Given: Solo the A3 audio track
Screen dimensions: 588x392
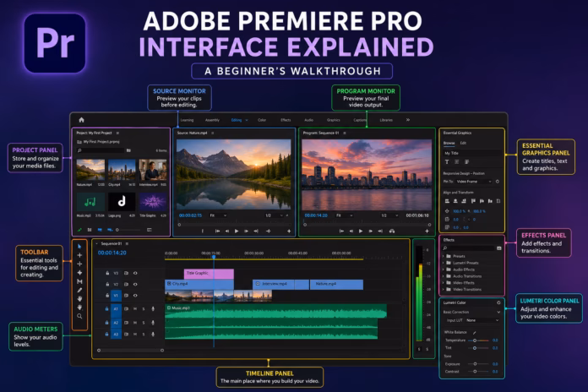Looking at the screenshot, I should tap(144, 335).
